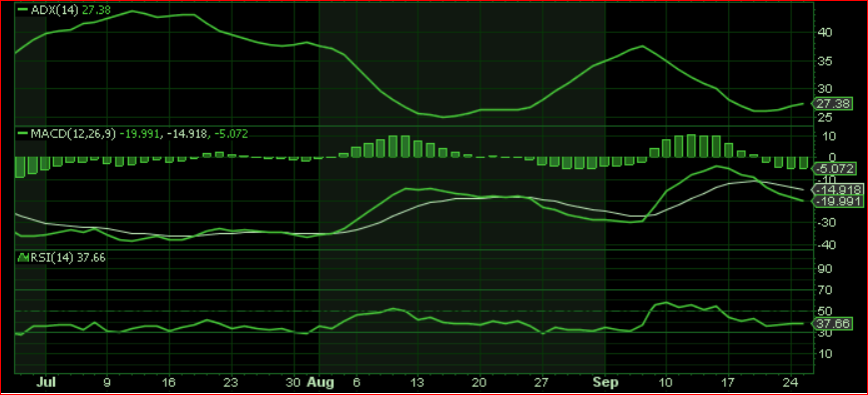Viewport: 868px width, 395px height.
Task: Click the 70 level on RSI scale
Action: point(825,289)
